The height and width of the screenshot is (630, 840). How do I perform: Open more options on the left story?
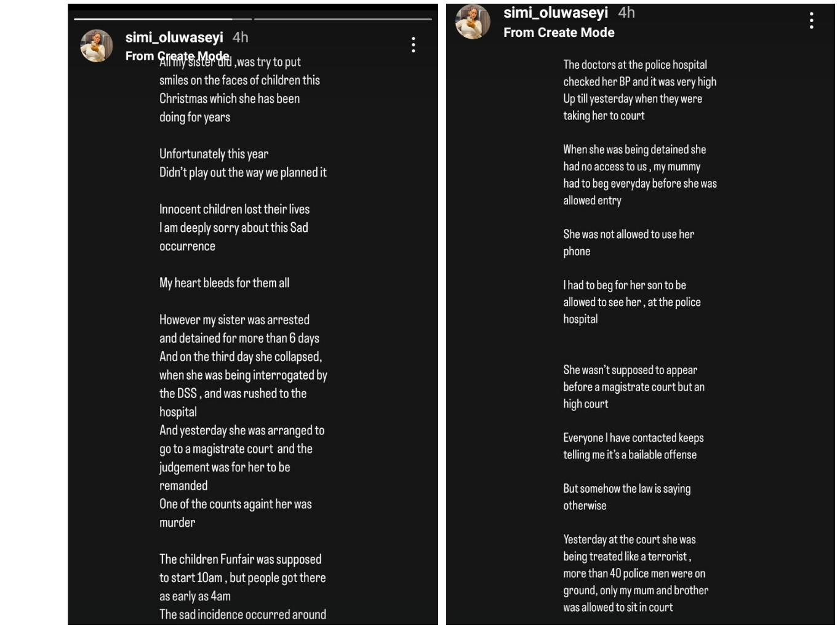(414, 44)
